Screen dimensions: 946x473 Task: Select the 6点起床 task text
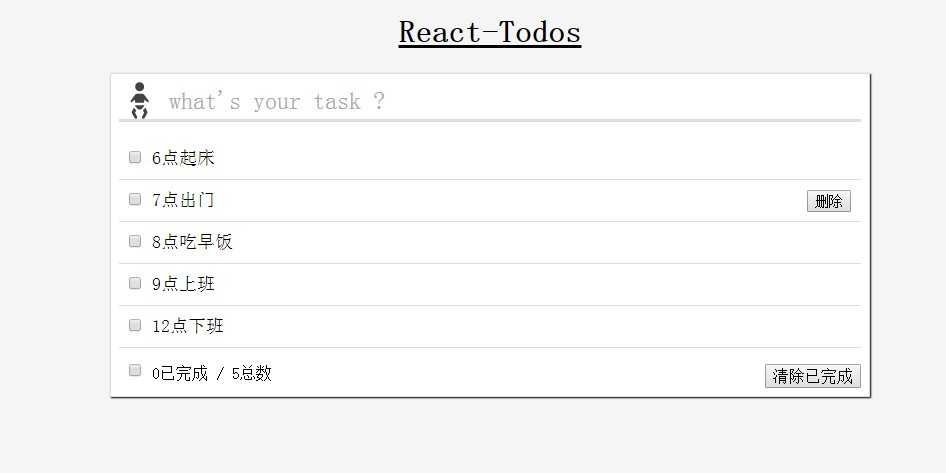coord(183,158)
